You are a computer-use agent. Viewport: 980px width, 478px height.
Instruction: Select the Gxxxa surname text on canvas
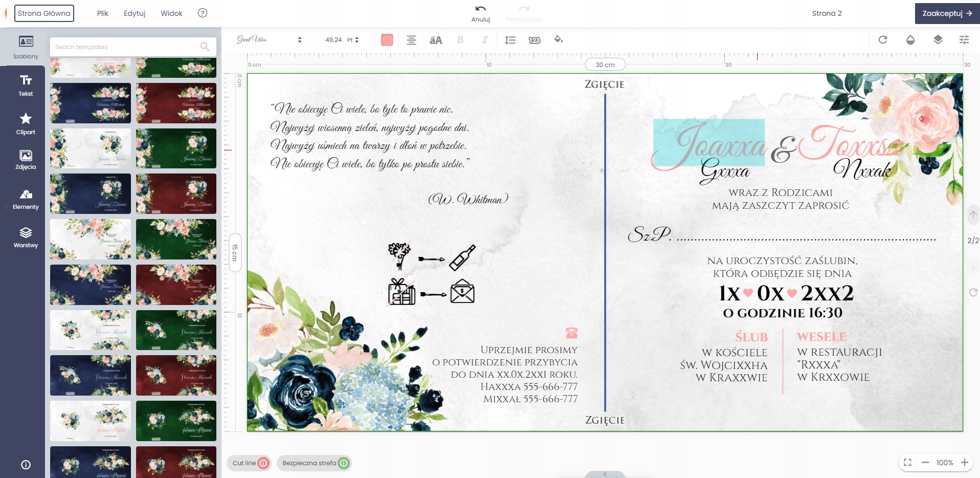725,171
